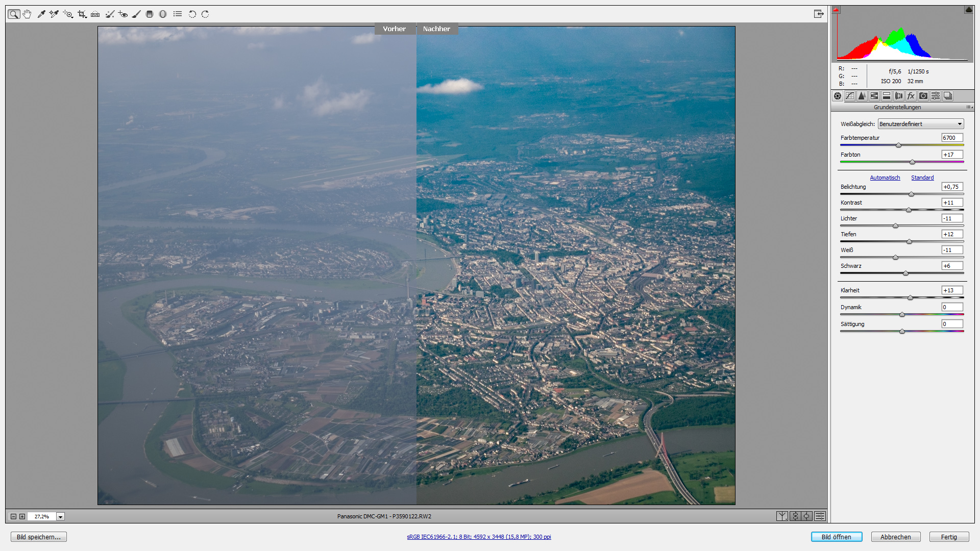Select the Radial Filter tool
The image size is (980, 551).
pyautogui.click(x=163, y=14)
